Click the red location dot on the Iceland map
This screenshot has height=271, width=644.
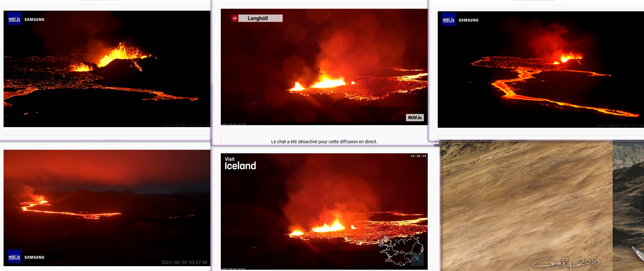388,261
